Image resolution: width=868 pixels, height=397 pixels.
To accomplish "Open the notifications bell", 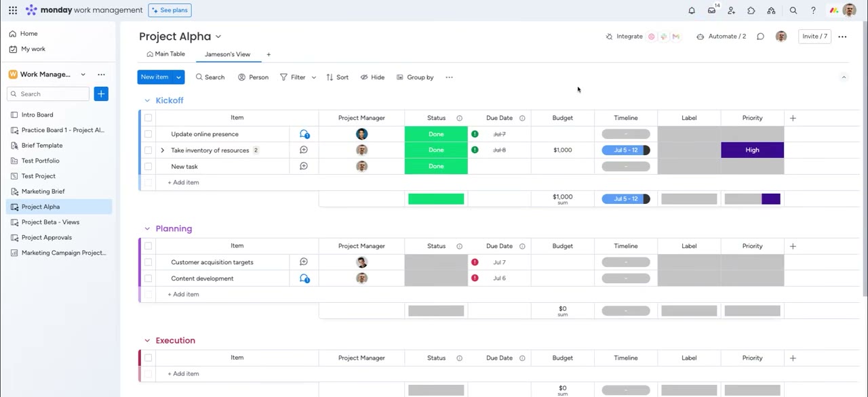I will pyautogui.click(x=692, y=10).
